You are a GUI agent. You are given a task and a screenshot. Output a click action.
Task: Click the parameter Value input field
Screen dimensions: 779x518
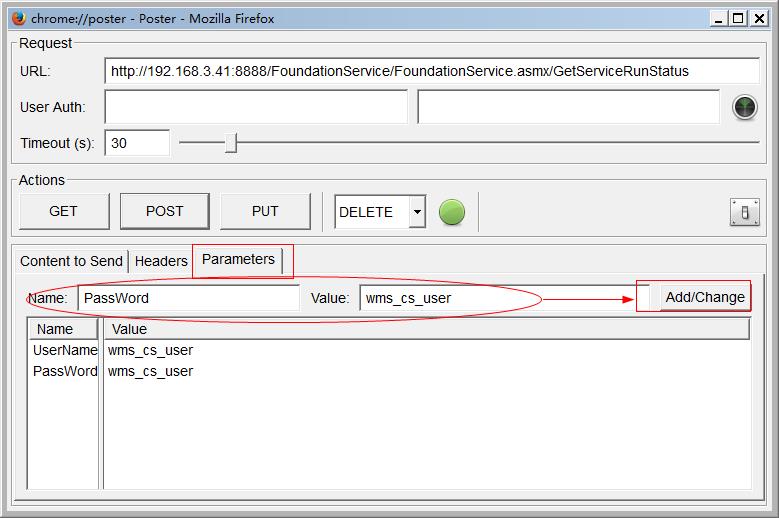click(504, 298)
